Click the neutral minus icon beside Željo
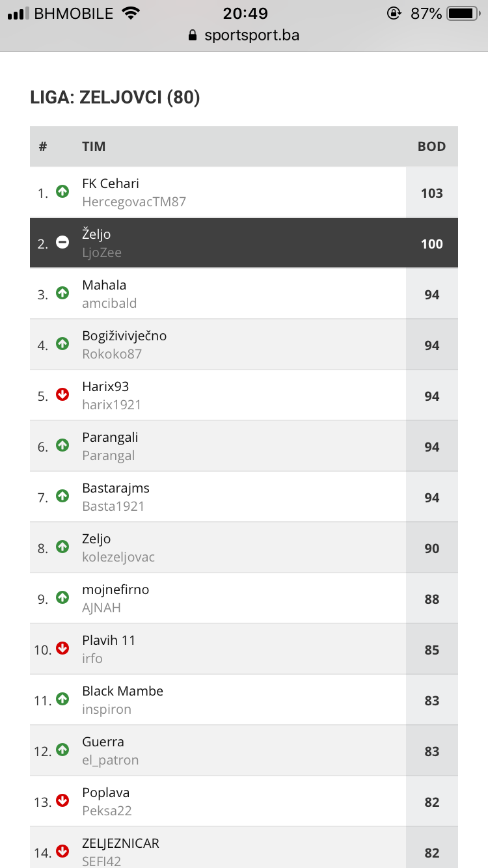 click(62, 243)
